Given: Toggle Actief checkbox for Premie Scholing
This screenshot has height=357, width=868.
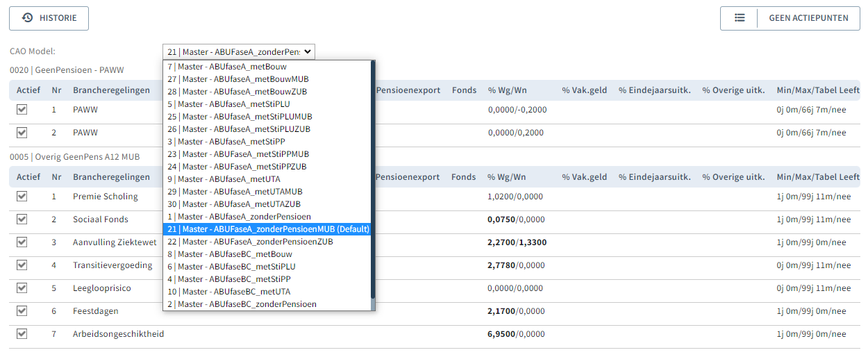Looking at the screenshot, I should pyautogui.click(x=22, y=197).
